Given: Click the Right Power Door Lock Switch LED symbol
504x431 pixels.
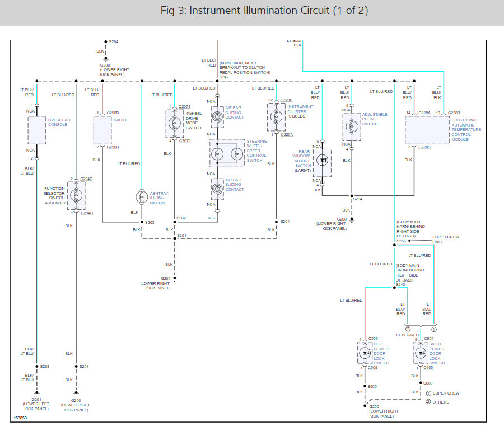Looking at the screenshot, I should pyautogui.click(x=421, y=353).
